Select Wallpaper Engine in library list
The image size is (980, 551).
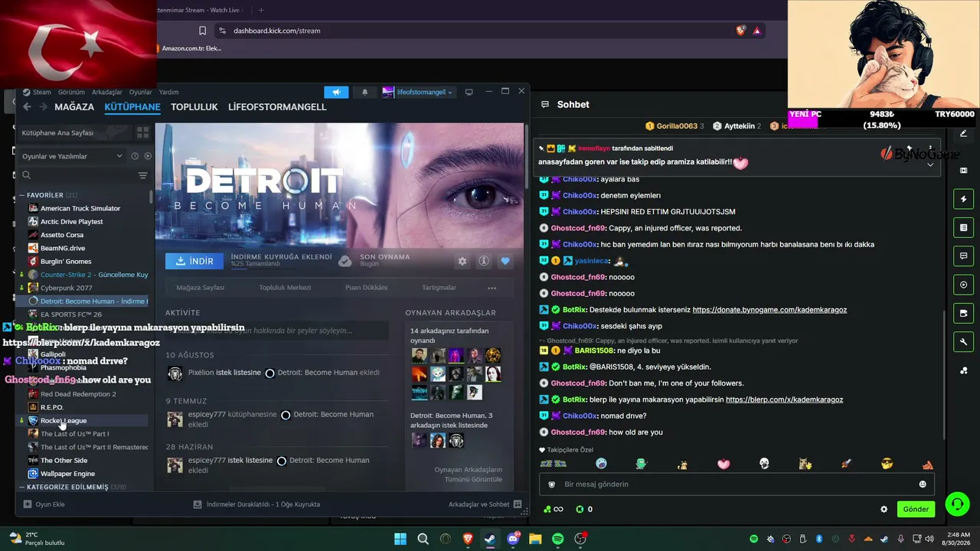(x=68, y=474)
